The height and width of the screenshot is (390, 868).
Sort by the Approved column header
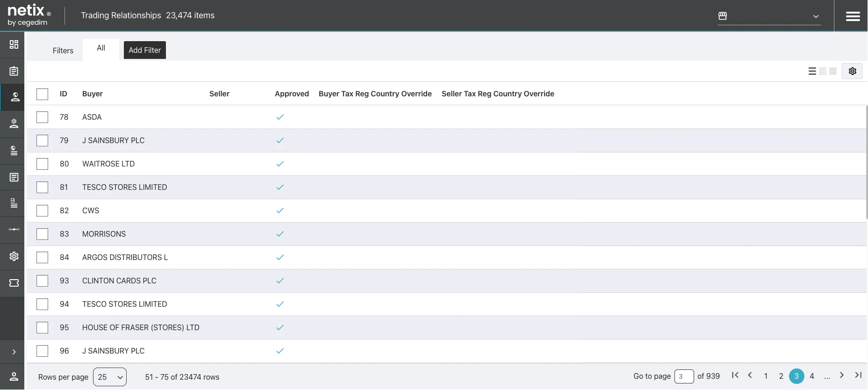pos(292,94)
